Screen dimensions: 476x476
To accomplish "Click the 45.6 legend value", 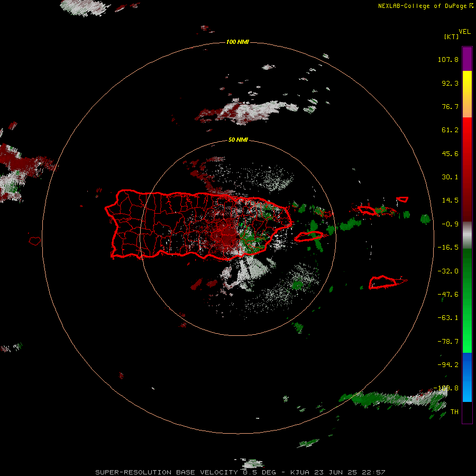I will [x=450, y=153].
